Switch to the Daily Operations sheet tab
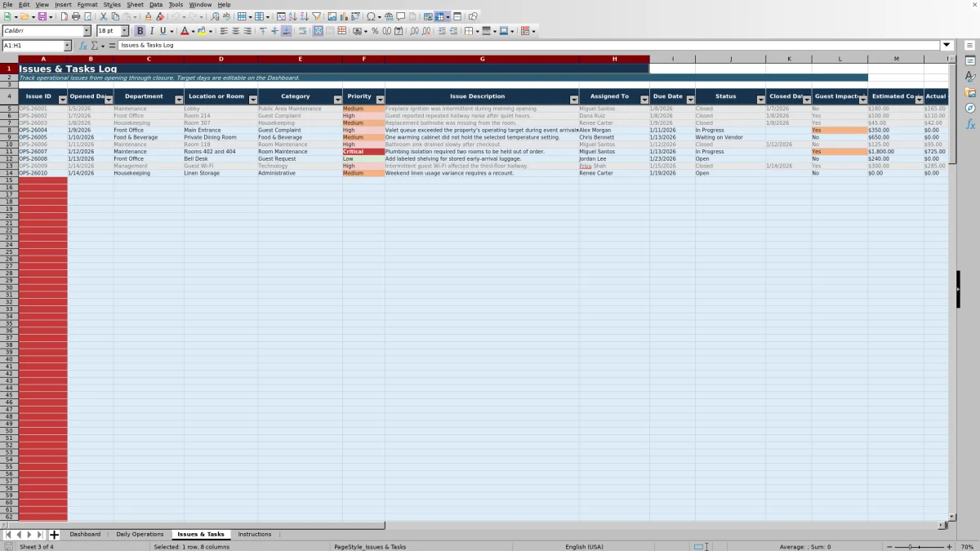 click(140, 535)
